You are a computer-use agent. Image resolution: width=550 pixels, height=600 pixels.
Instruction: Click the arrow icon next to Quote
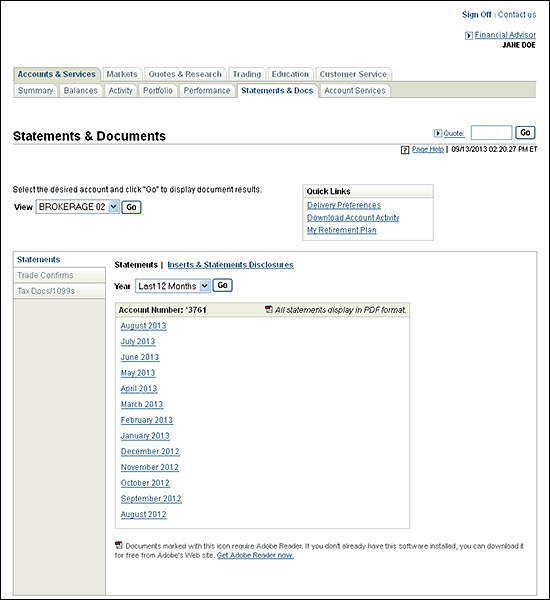(x=437, y=133)
